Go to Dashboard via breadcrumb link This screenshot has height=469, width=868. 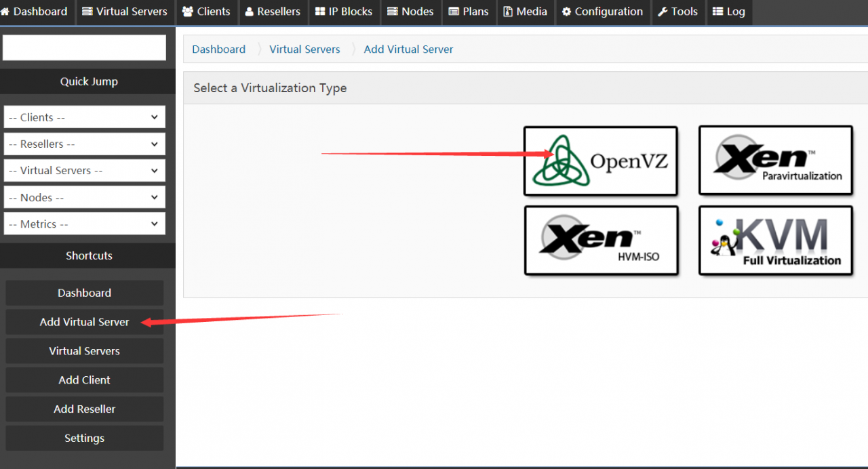(x=218, y=49)
